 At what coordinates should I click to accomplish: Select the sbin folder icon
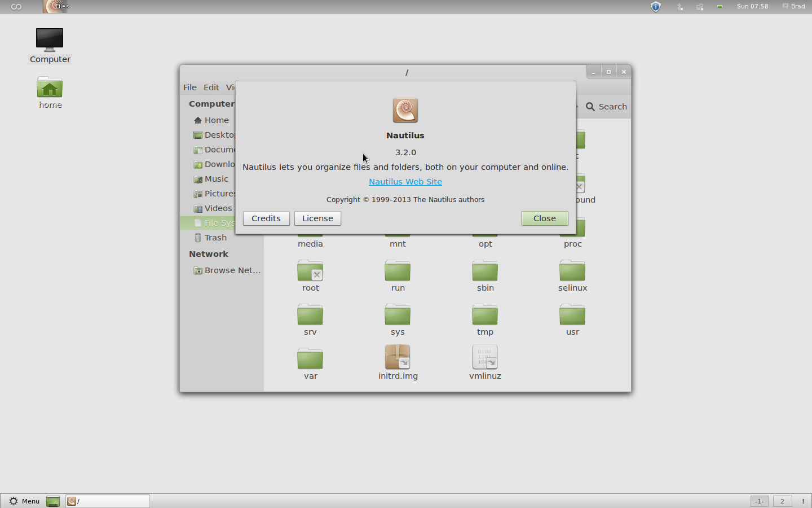(x=485, y=271)
